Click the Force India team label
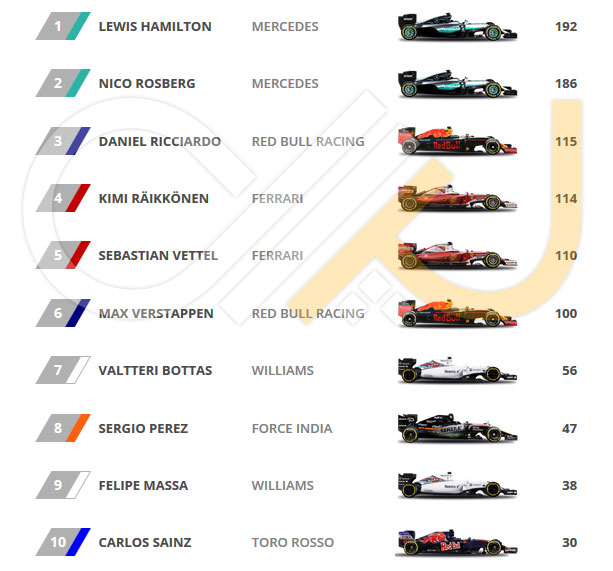This screenshot has height=571, width=613. [292, 428]
